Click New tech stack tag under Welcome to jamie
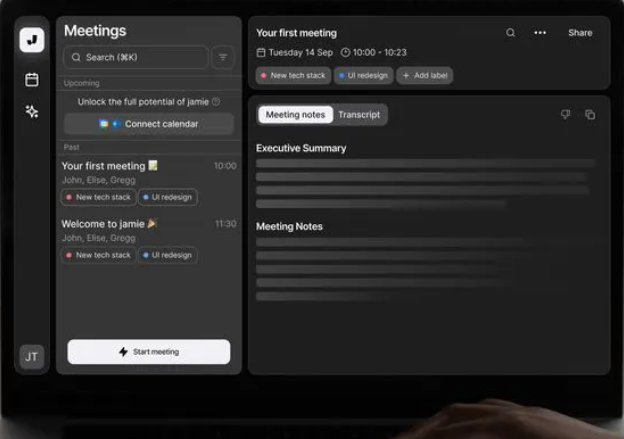 click(99, 255)
